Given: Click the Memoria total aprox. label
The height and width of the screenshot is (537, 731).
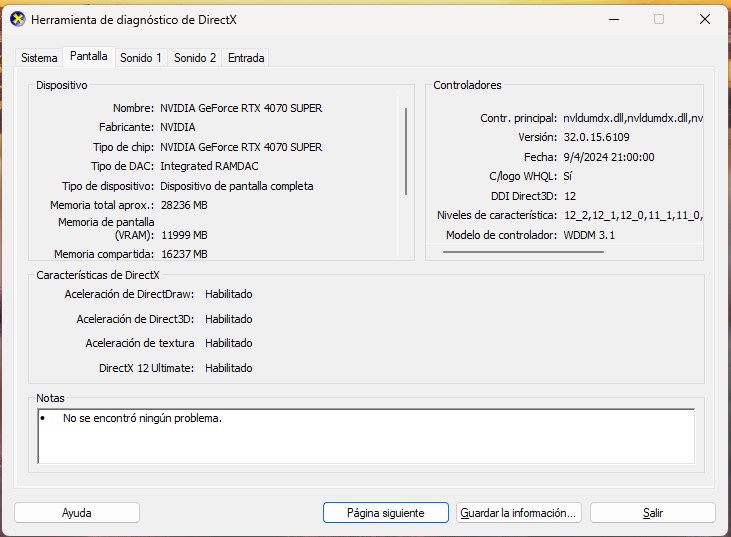Looking at the screenshot, I should (102, 205).
